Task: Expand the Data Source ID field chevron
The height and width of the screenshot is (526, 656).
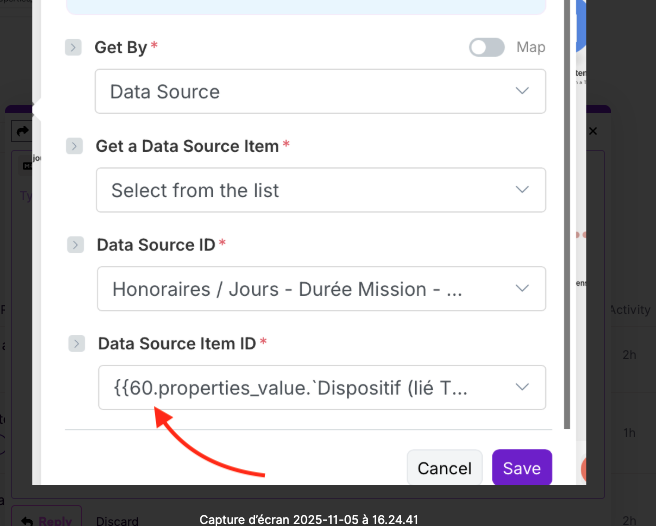Action: pyautogui.click(x=75, y=245)
